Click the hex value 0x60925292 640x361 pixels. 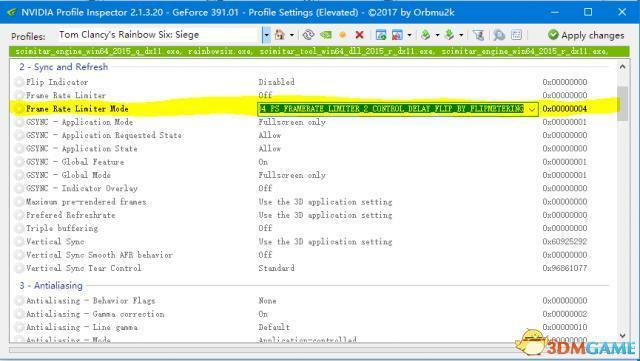pyautogui.click(x=565, y=241)
